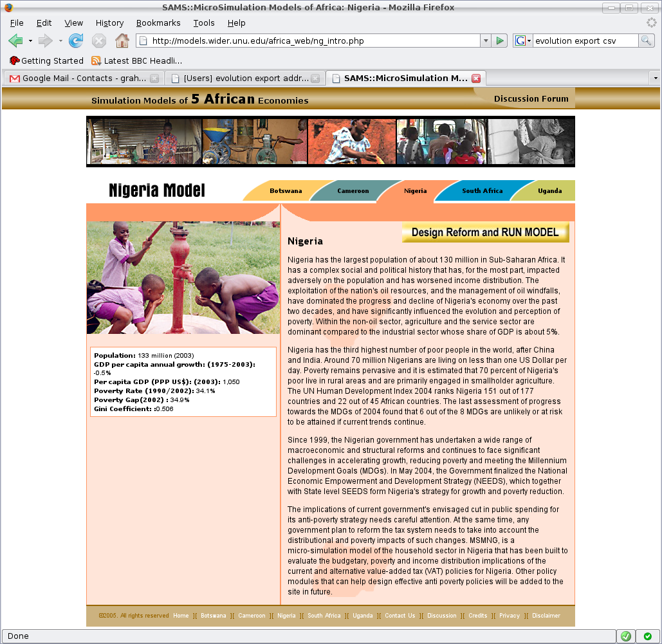
Task: Open the Google search engine dropdown
Action: 523,41
